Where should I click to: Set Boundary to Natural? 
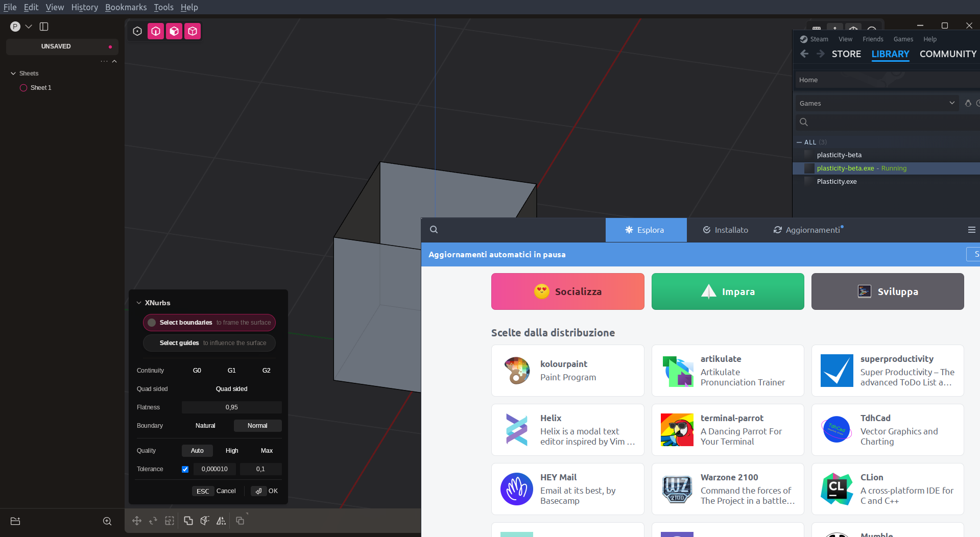pyautogui.click(x=205, y=426)
